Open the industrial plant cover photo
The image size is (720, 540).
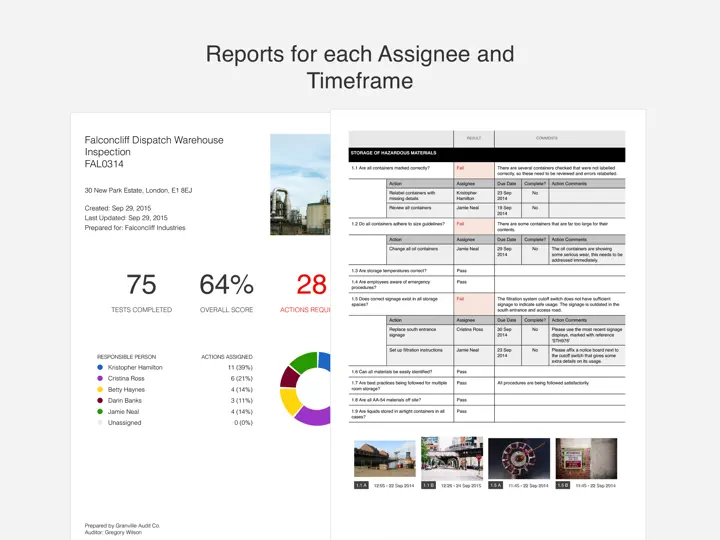[x=300, y=185]
